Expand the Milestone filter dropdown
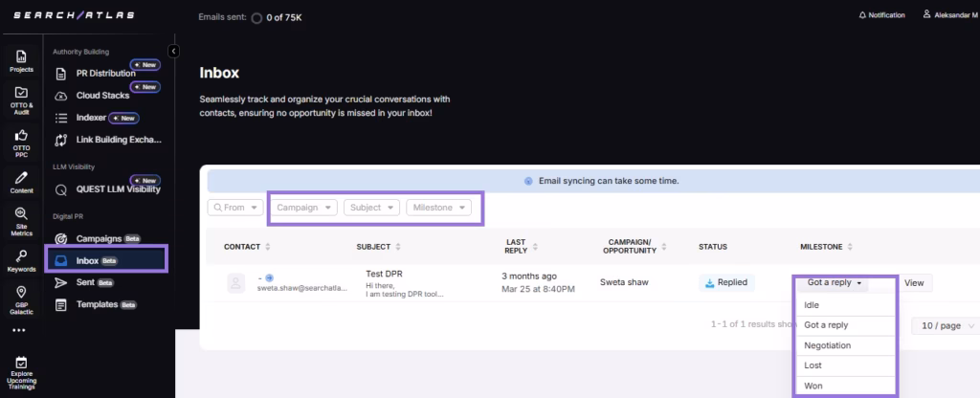 (x=440, y=208)
